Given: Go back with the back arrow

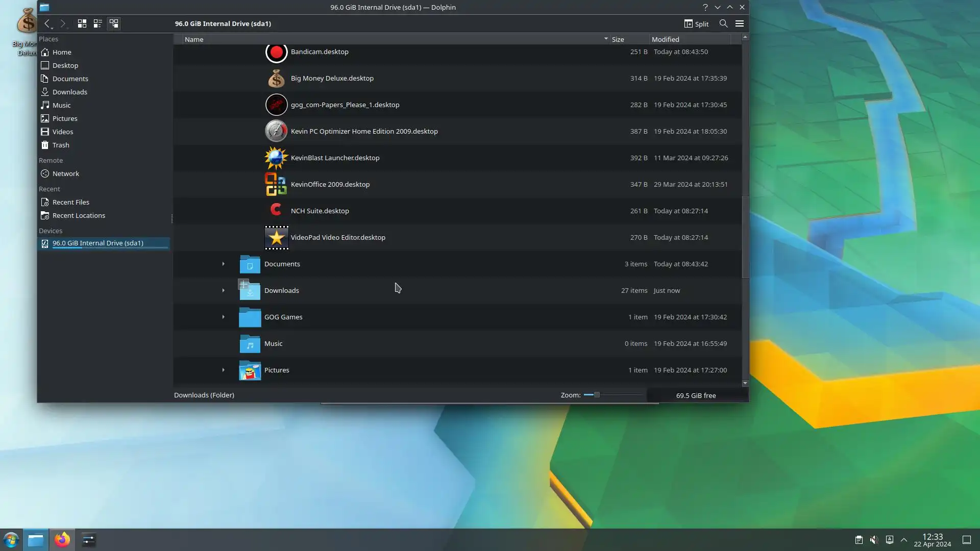Looking at the screenshot, I should pos(47,23).
